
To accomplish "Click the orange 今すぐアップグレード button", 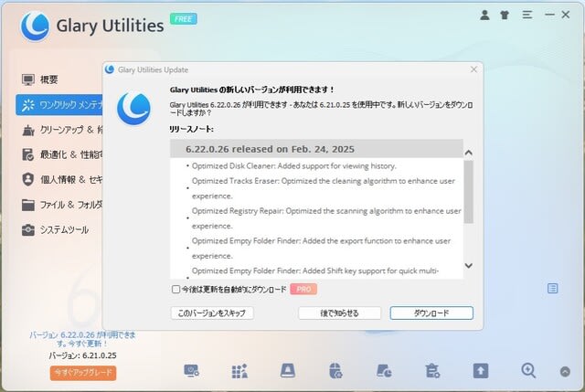I will click(x=83, y=373).
